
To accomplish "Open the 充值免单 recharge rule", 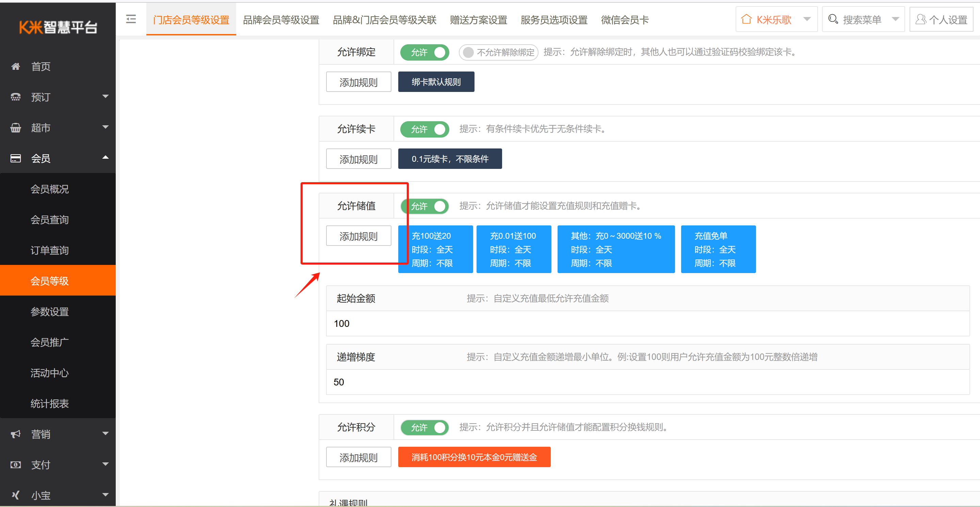I will [718, 249].
